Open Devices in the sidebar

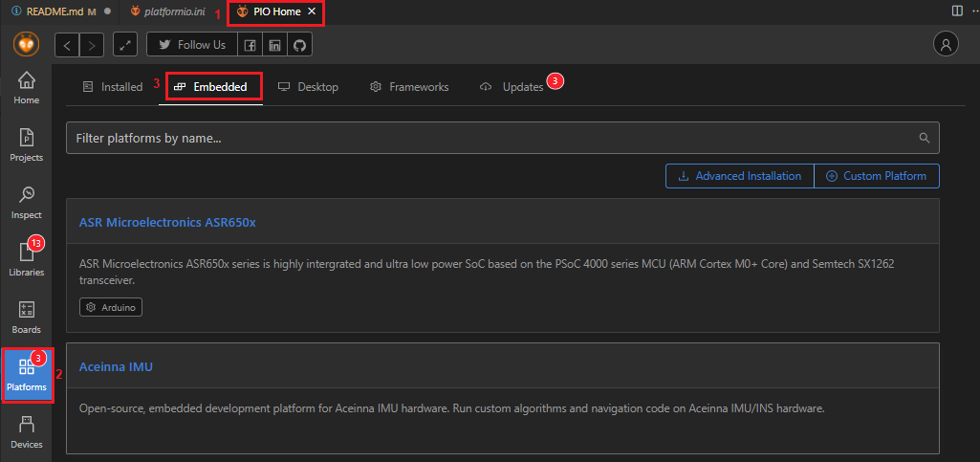[26, 432]
